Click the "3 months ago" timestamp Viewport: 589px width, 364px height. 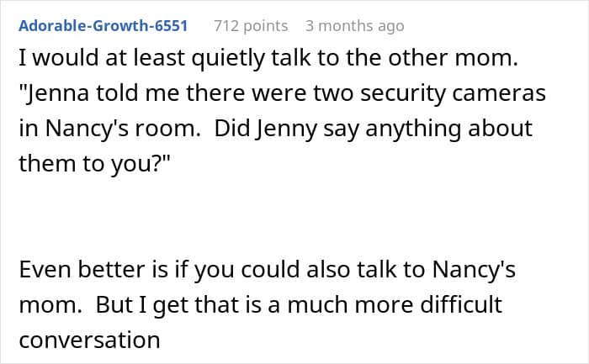354,26
